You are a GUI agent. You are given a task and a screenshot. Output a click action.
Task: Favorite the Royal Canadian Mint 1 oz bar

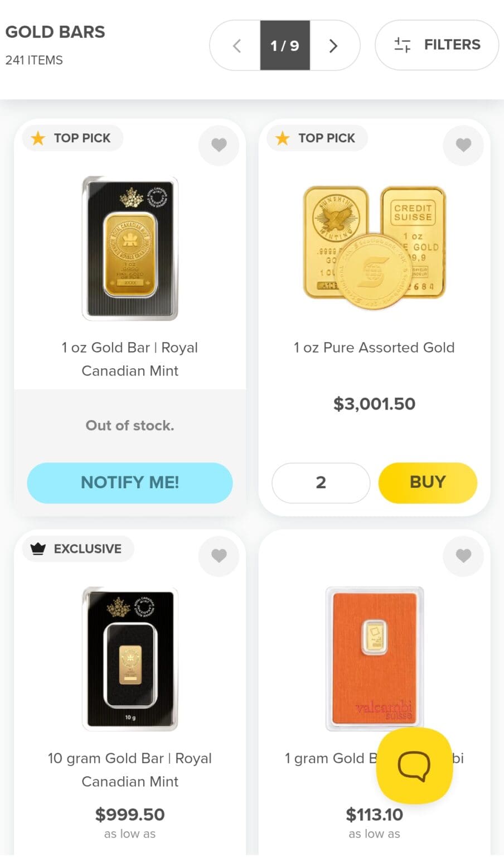coord(219,145)
